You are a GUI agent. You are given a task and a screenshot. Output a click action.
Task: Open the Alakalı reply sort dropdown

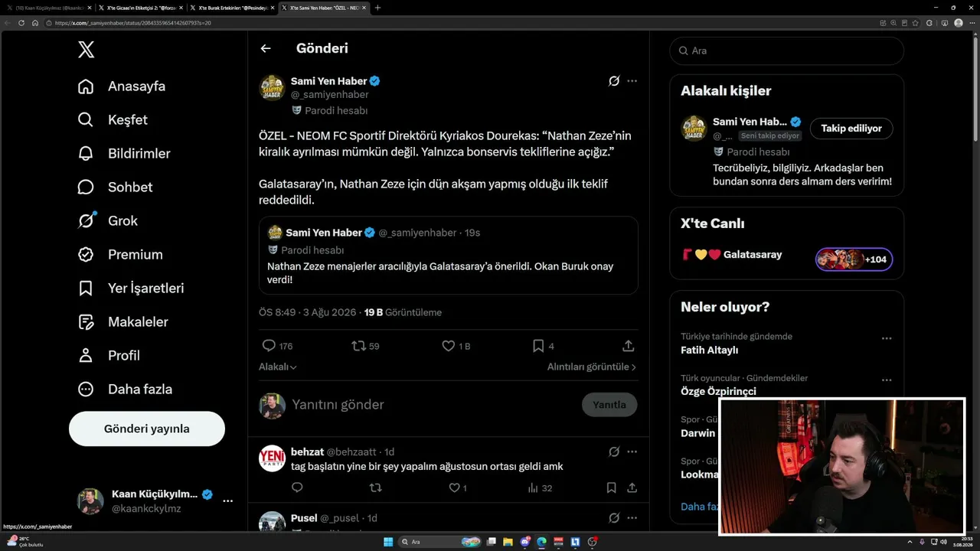tap(277, 367)
